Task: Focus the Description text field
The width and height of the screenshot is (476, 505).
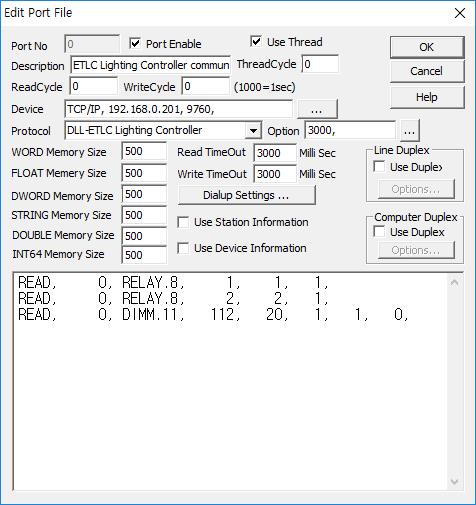Action: pyautogui.click(x=150, y=65)
